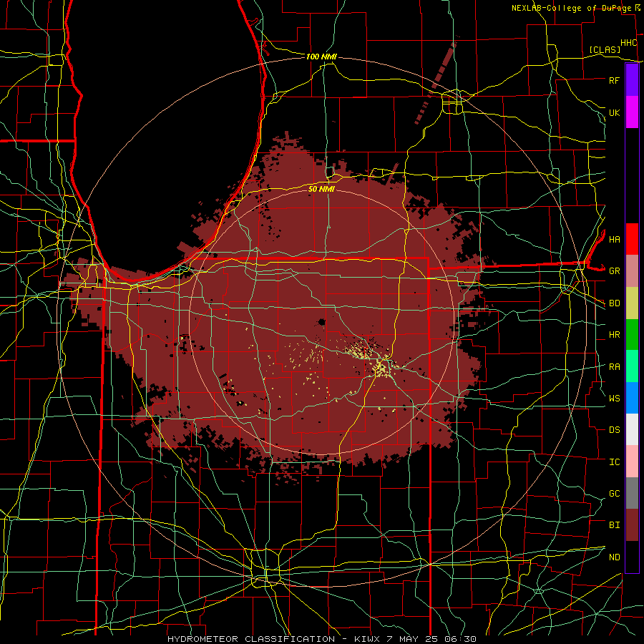Click the RA light green legend swatch
The height and width of the screenshot is (644, 644).
coord(632,366)
